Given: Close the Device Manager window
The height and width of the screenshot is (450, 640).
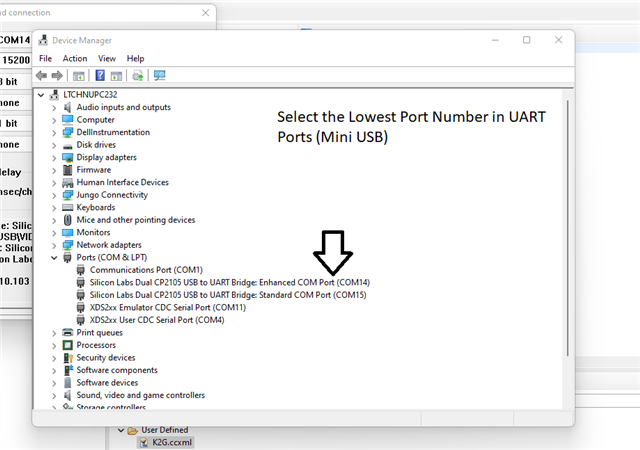Looking at the screenshot, I should click(x=558, y=40).
